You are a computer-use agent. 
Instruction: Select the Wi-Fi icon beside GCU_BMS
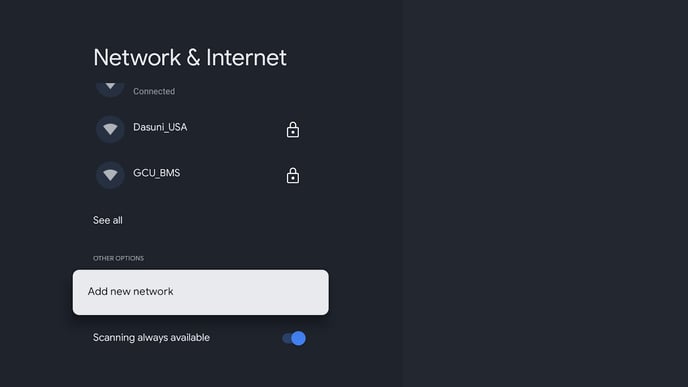[x=110, y=175]
